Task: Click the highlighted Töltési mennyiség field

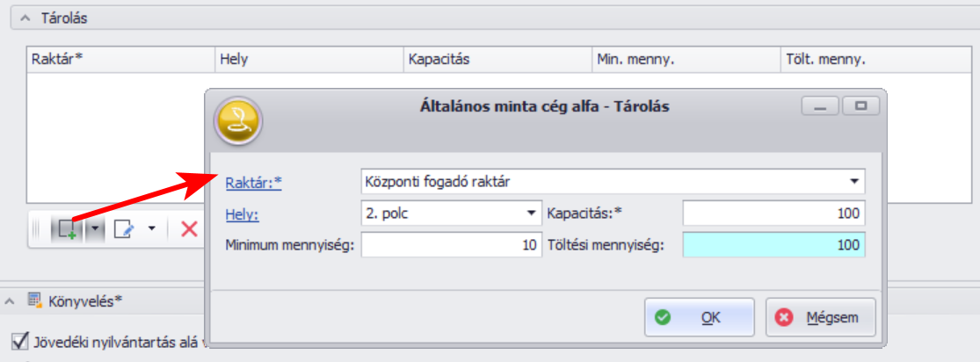Action: pos(773,245)
